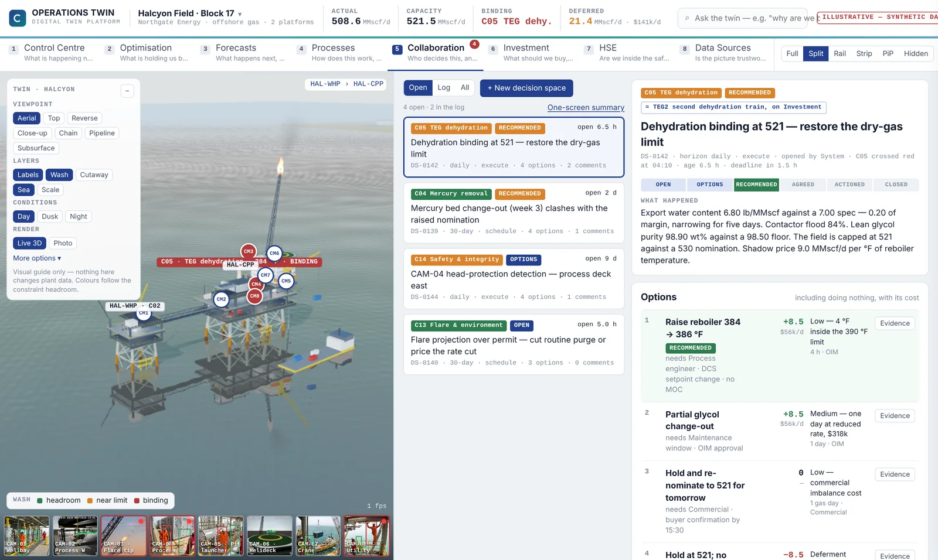Select the OPTIONS stage step

click(x=710, y=185)
